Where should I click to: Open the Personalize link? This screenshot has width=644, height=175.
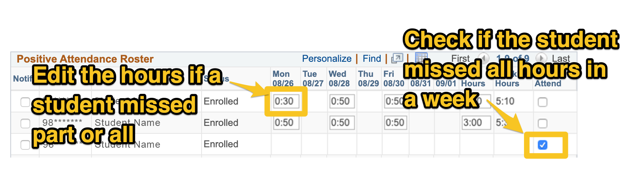(x=327, y=59)
